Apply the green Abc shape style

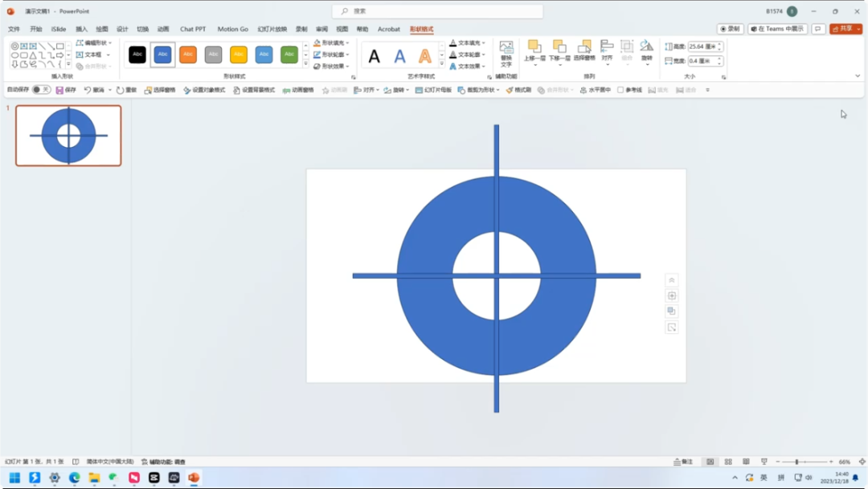[289, 55]
